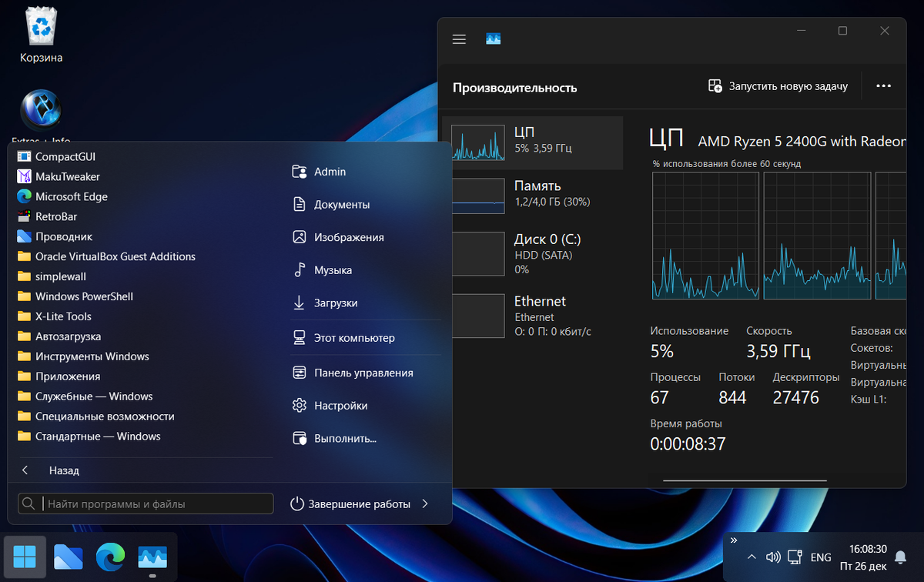
Task: Click Использование value 5%
Action: 662,352
